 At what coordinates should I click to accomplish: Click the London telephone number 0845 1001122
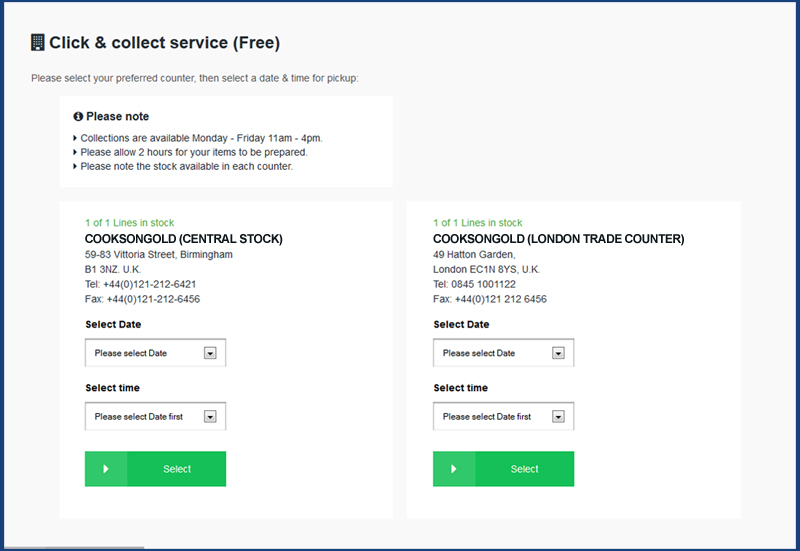[x=483, y=284]
